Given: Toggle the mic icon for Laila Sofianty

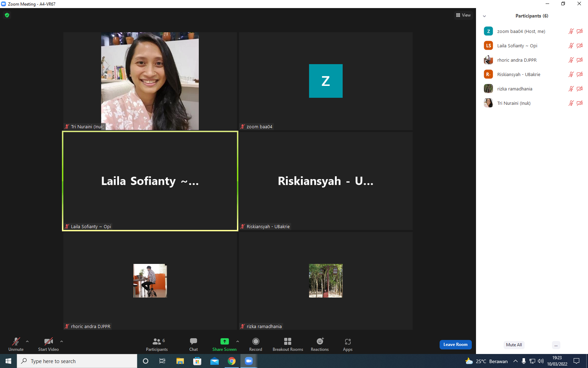Looking at the screenshot, I should click(571, 46).
